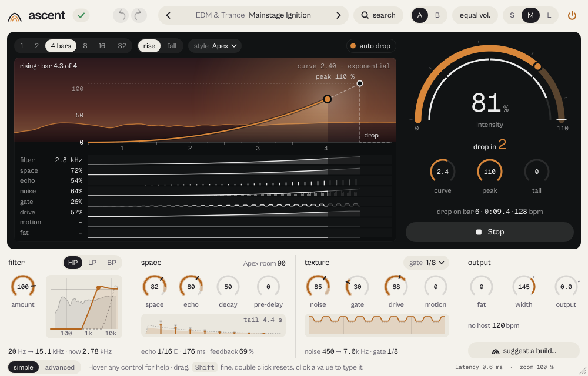Set build length to 16 bars
Image resolution: width=588 pixels, height=376 pixels.
tap(102, 46)
